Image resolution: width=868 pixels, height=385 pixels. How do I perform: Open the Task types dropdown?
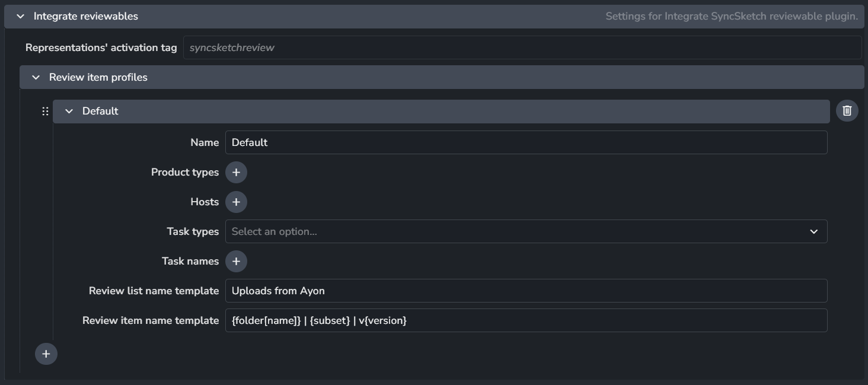[x=516, y=231]
